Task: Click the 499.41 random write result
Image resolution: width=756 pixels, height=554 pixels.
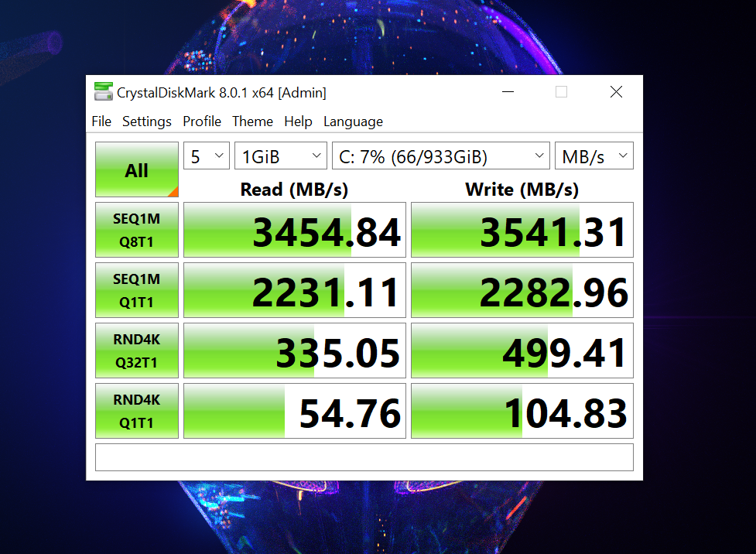Action: [522, 351]
